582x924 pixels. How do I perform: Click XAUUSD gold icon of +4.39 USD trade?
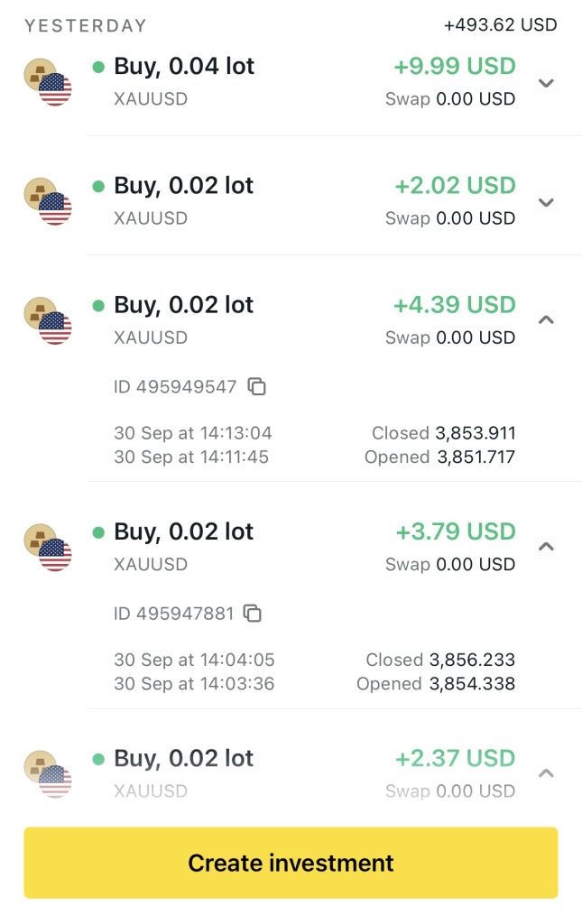tap(47, 320)
